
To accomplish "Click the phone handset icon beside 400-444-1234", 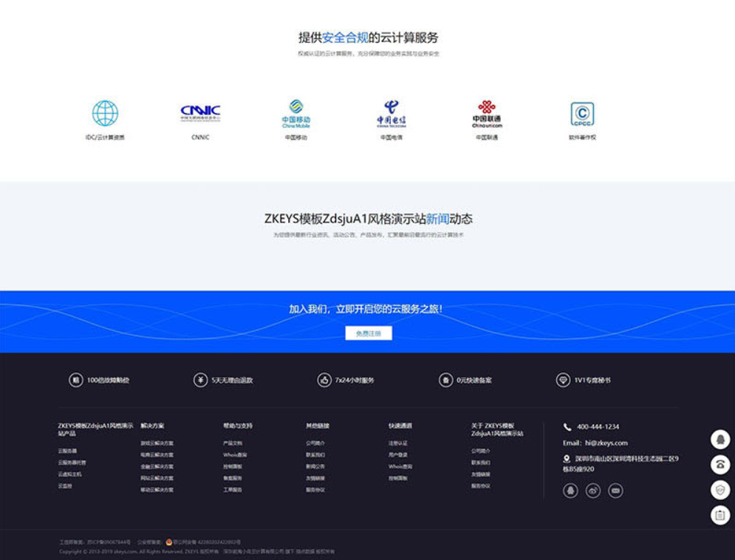I will click(567, 427).
